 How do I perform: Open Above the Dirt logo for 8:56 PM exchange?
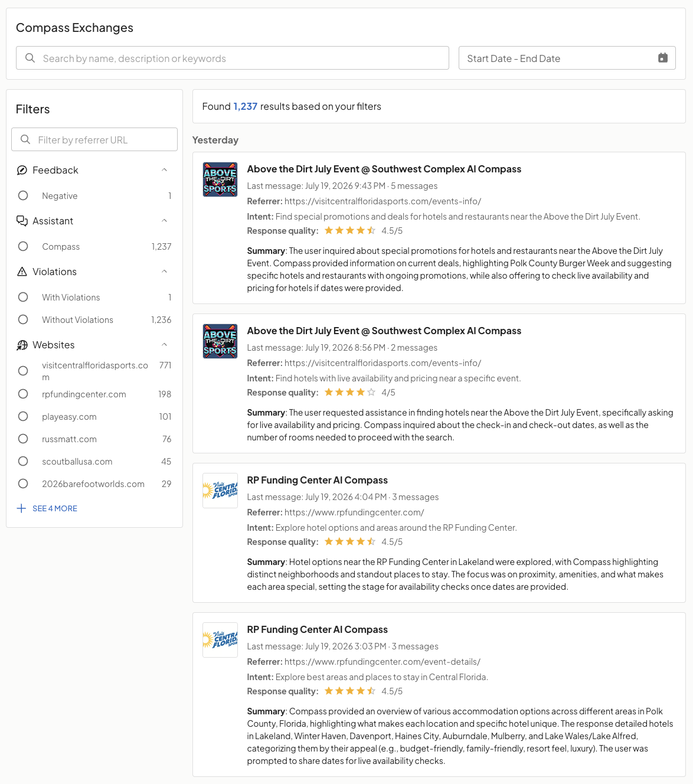point(220,341)
